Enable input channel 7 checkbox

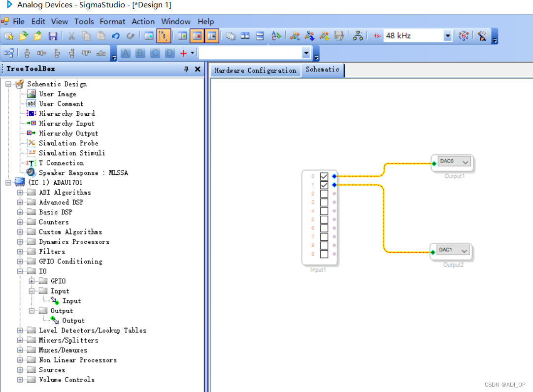tap(324, 237)
